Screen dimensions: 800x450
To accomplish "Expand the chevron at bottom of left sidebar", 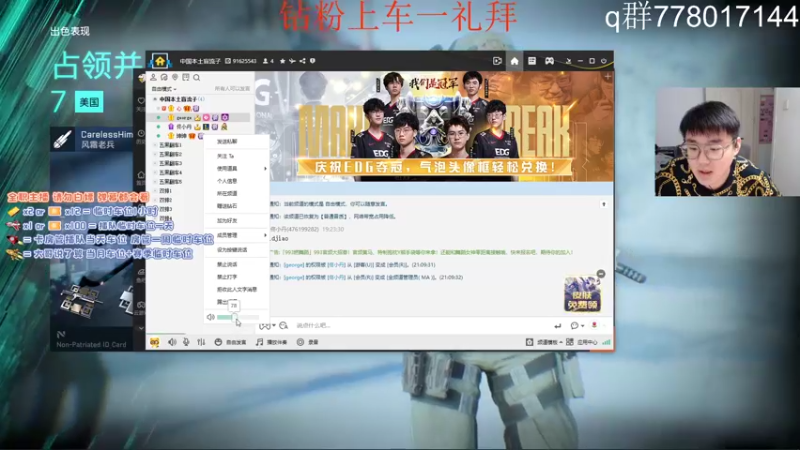I will pos(141,328).
